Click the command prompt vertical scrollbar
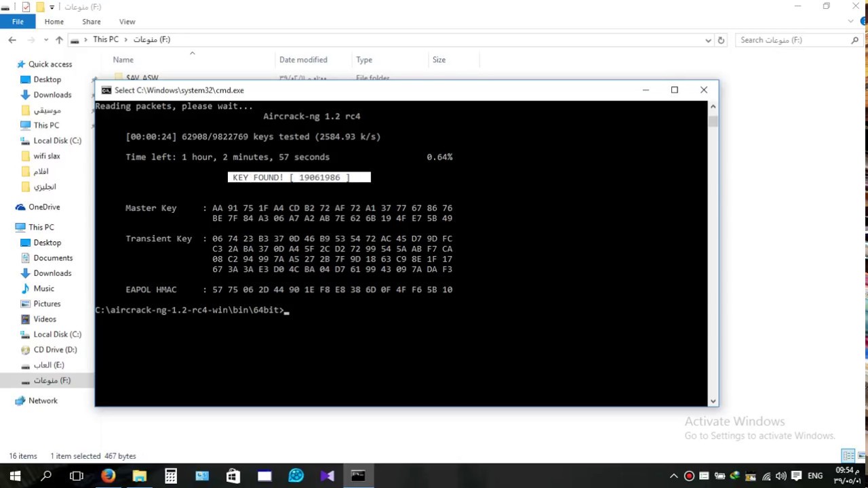868x488 pixels. coord(713,258)
